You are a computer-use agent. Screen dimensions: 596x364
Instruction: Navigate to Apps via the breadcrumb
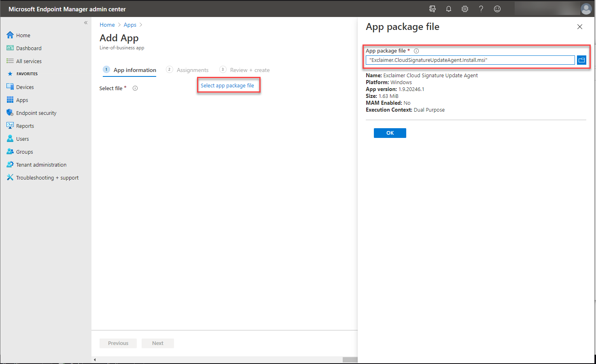click(130, 25)
